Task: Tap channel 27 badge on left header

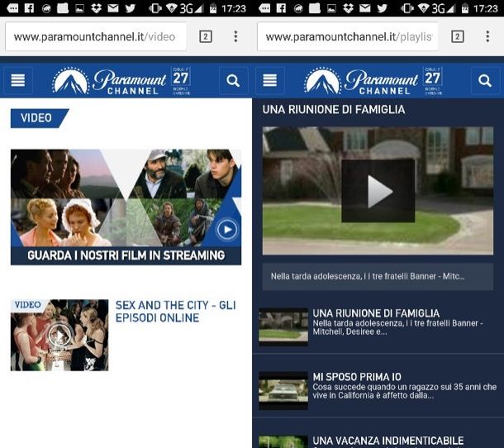Action: coord(181,81)
